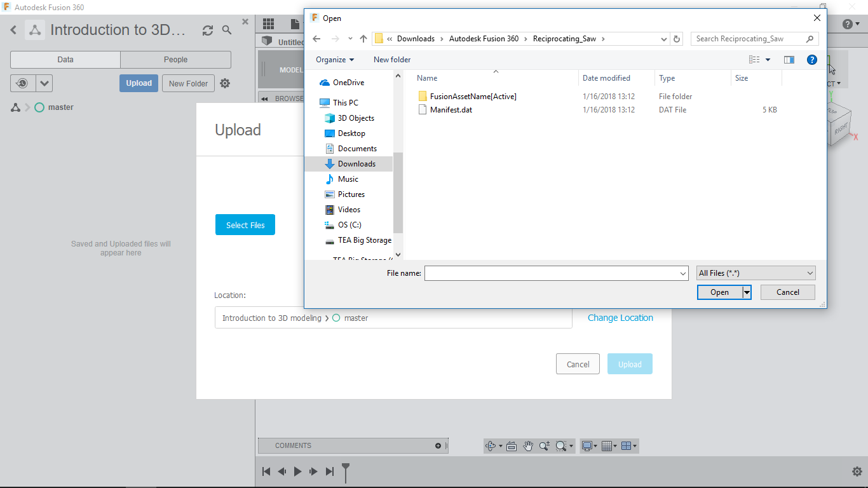
Task: Click Select Files in Upload dialog
Action: 245,225
